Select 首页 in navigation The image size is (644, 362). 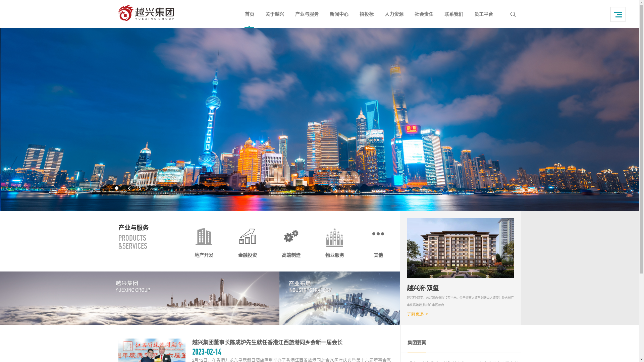click(250, 14)
